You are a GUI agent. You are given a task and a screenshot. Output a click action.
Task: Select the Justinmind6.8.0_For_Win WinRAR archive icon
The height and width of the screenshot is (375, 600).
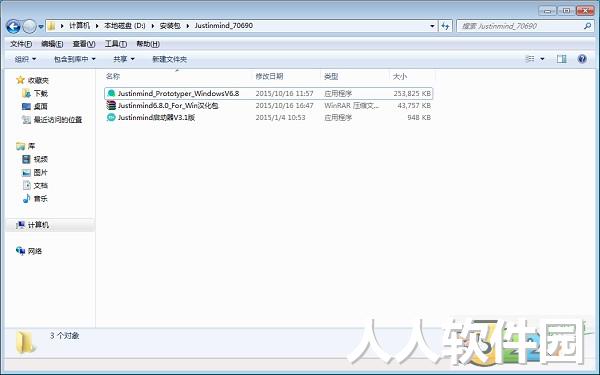111,105
